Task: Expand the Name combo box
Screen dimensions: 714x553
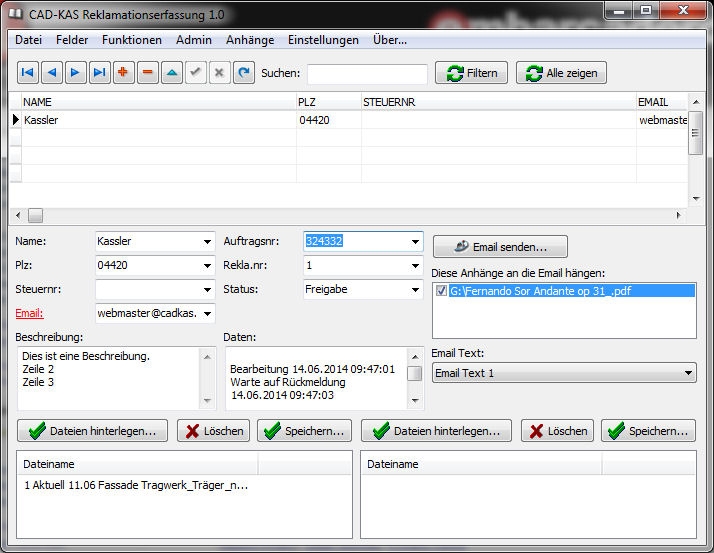Action: point(207,242)
